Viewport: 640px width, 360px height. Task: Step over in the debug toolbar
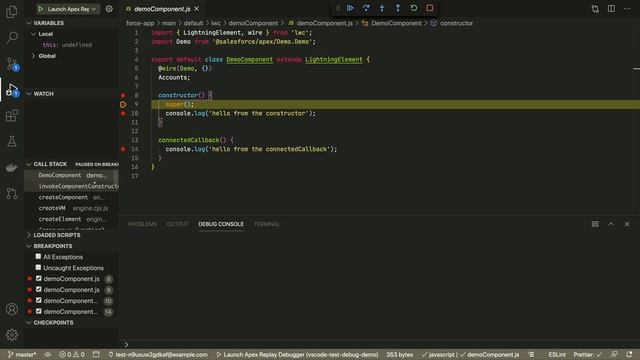coord(366,8)
